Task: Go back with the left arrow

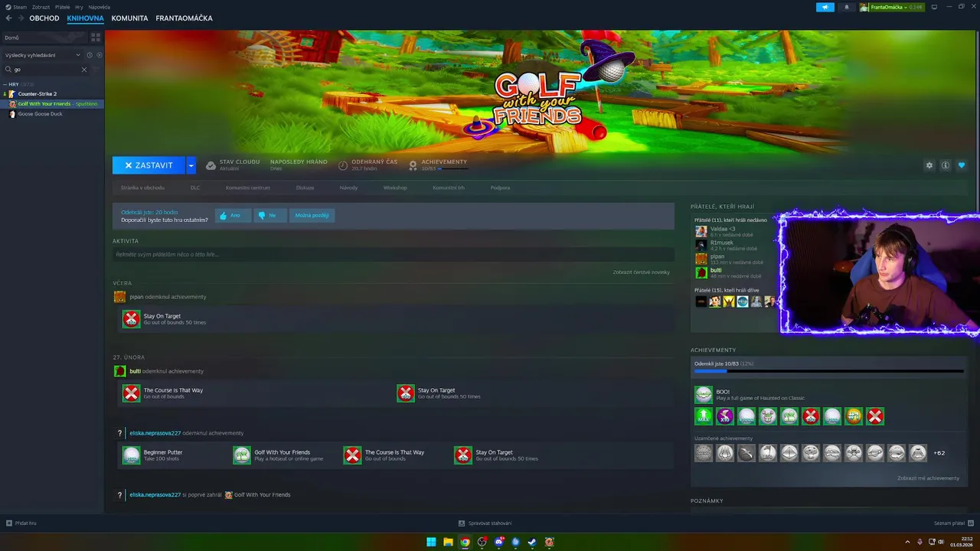Action: [x=8, y=18]
